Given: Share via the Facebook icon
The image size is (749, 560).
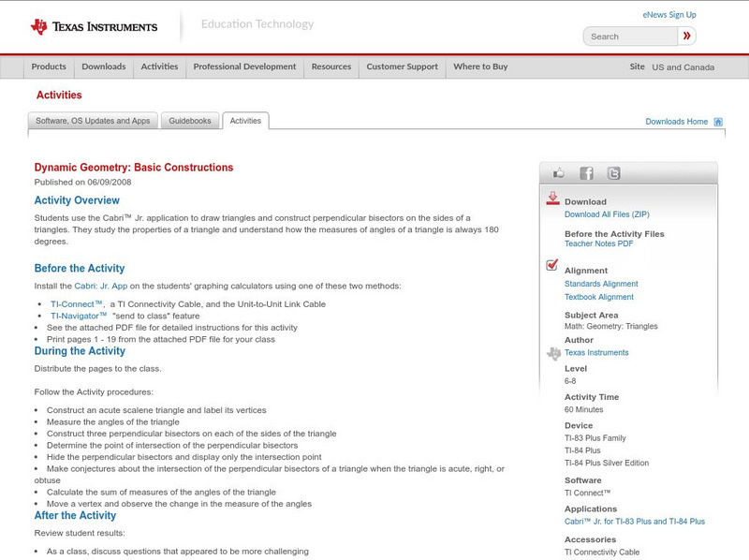Looking at the screenshot, I should [x=586, y=173].
